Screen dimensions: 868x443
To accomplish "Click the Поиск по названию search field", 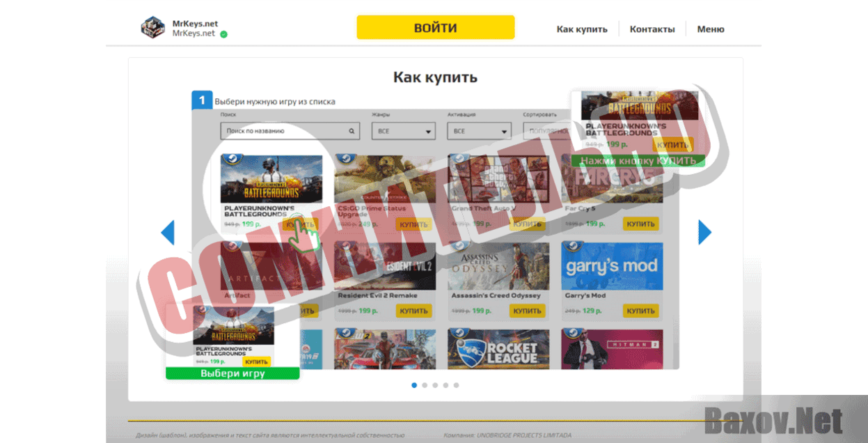I will pyautogui.click(x=285, y=131).
